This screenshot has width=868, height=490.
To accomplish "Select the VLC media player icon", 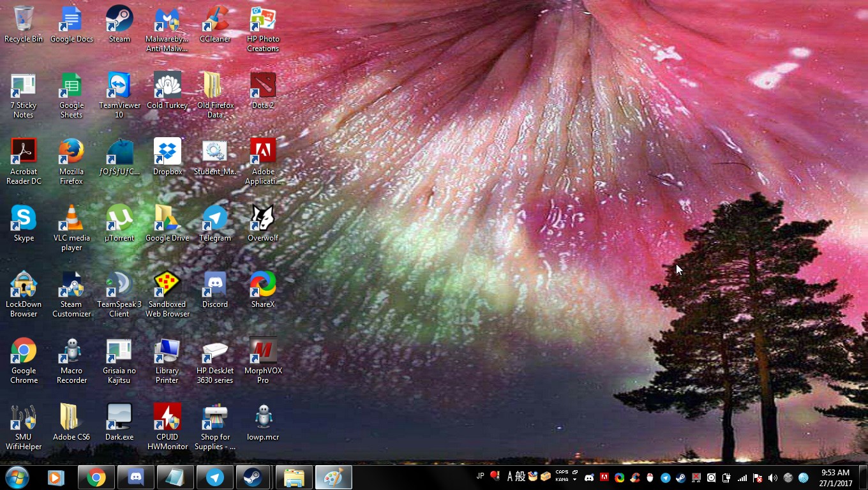I will [71, 228].
